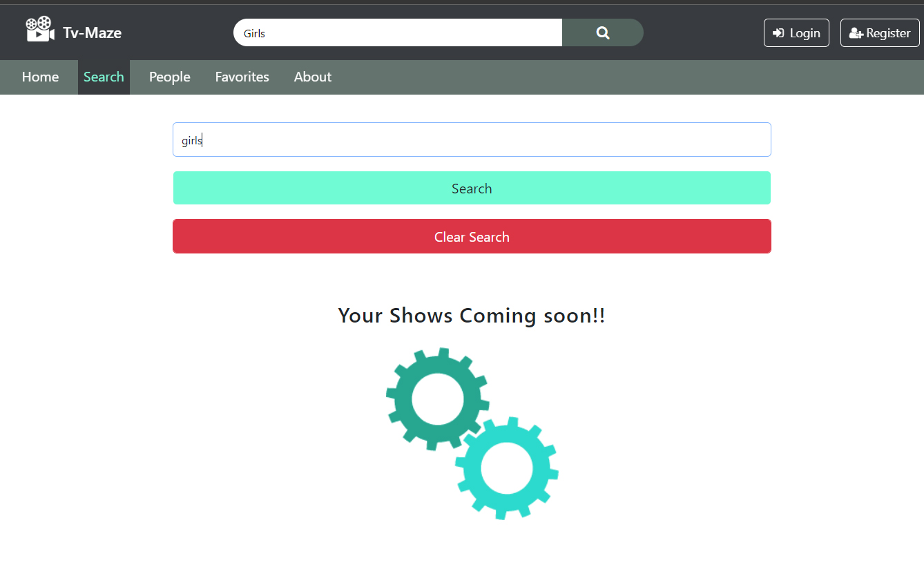The image size is (924, 576).
Task: Click the search field containing girls text
Action: pos(472,140)
